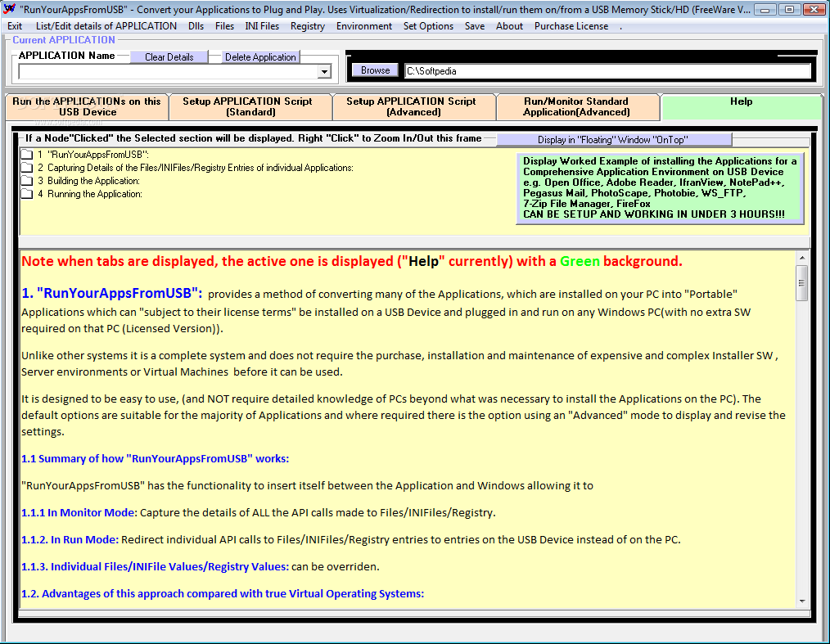Click folder icon beside Running the Application

[27, 194]
